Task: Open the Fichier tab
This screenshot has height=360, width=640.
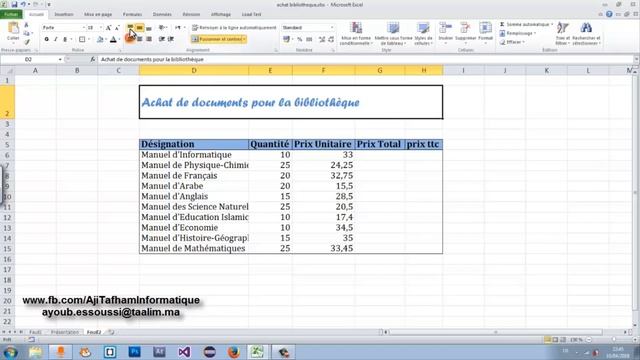Action: tap(11, 14)
